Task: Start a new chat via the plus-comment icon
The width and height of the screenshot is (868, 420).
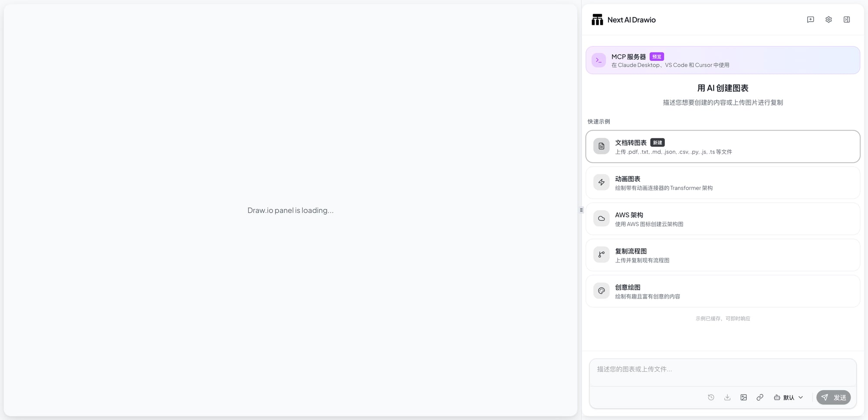Action: [x=810, y=19]
